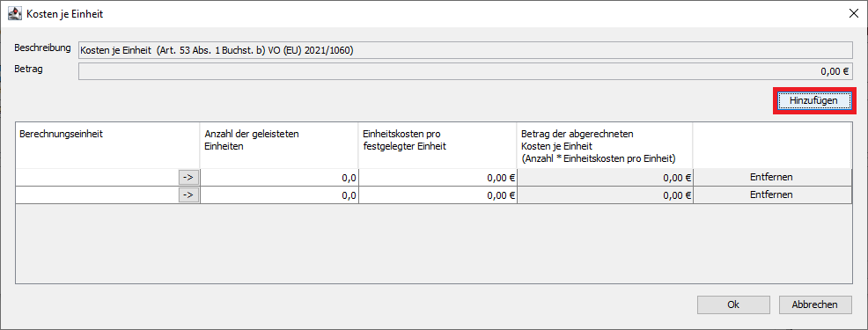Close the Kosten je Einheit window

click(853, 14)
